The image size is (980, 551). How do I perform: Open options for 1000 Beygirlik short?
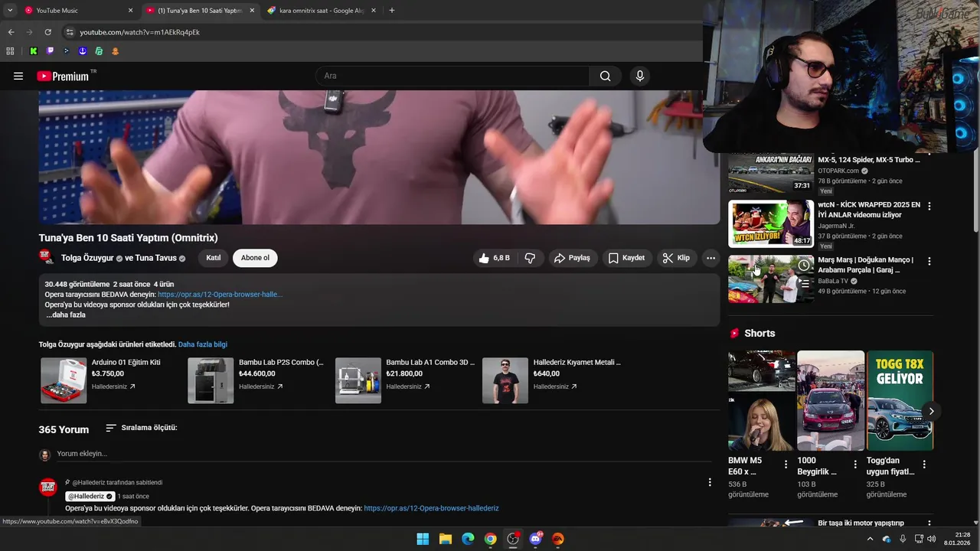pyautogui.click(x=855, y=465)
